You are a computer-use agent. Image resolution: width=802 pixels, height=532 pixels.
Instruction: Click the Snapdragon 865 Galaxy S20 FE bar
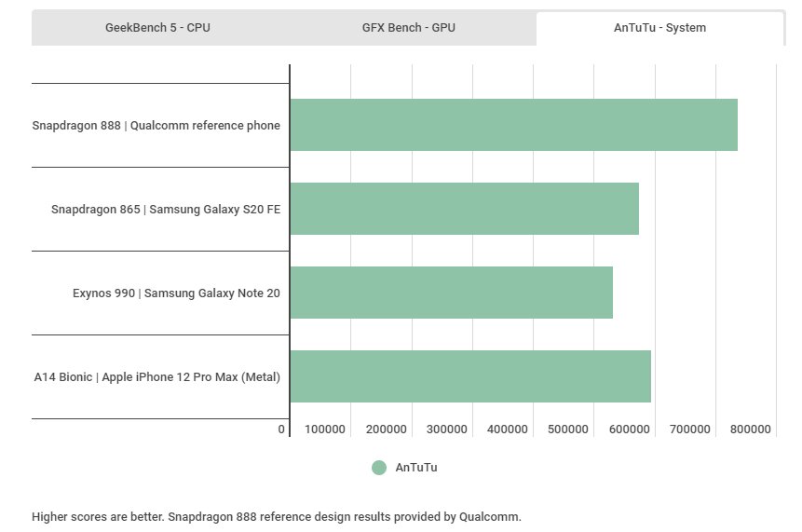[x=465, y=209]
